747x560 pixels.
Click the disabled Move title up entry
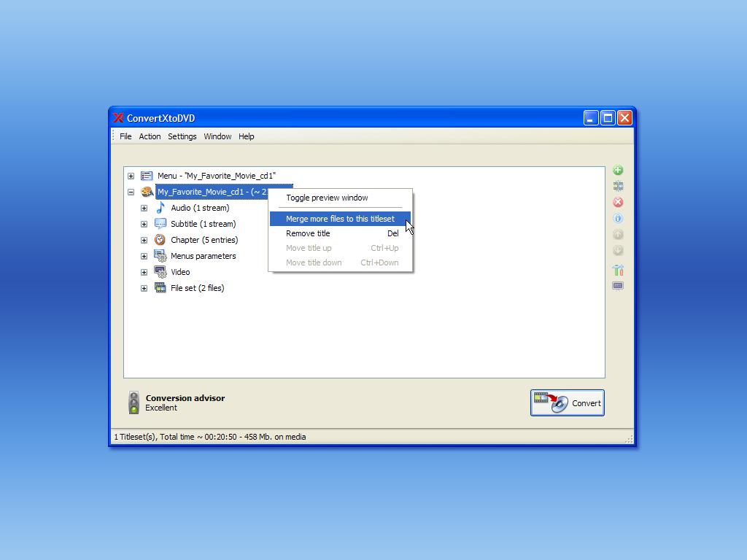(x=340, y=248)
